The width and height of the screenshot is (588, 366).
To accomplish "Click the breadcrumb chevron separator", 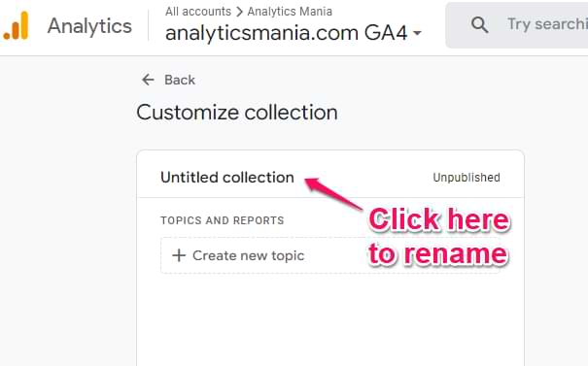I will tap(239, 12).
